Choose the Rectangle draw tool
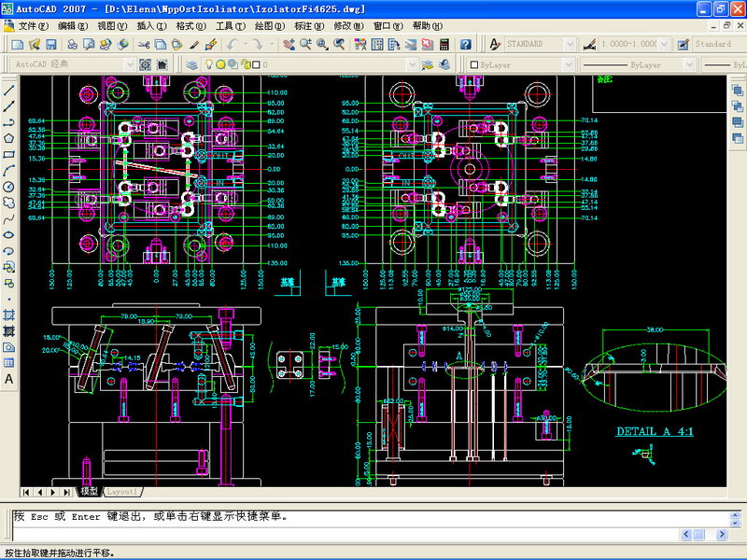 click(8, 155)
